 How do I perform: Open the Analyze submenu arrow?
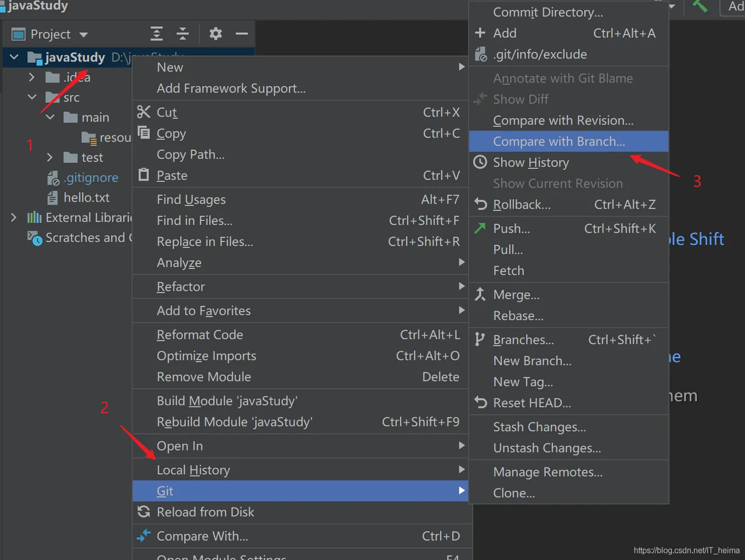click(x=461, y=262)
